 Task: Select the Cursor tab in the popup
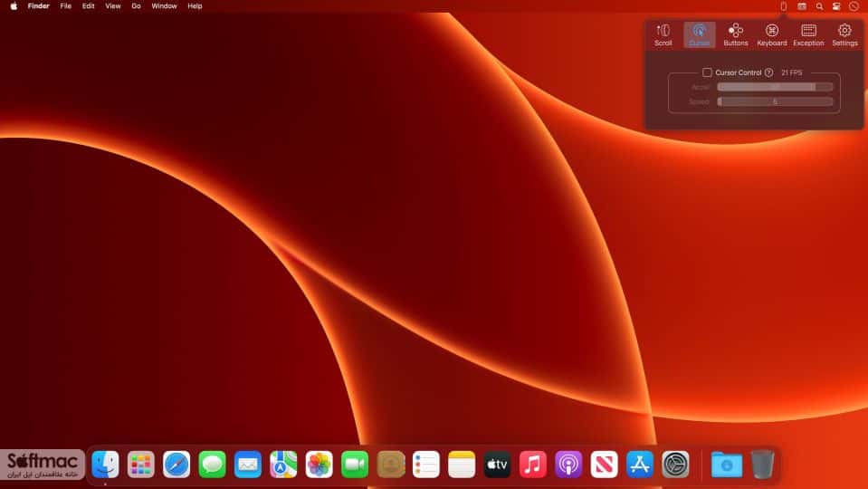(x=699, y=34)
